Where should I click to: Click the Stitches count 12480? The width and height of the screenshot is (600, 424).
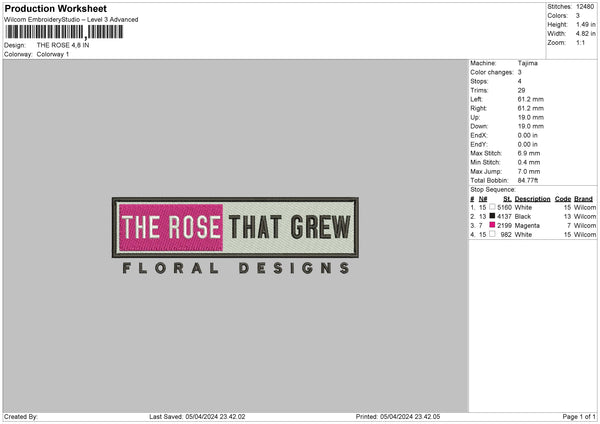tap(585, 7)
